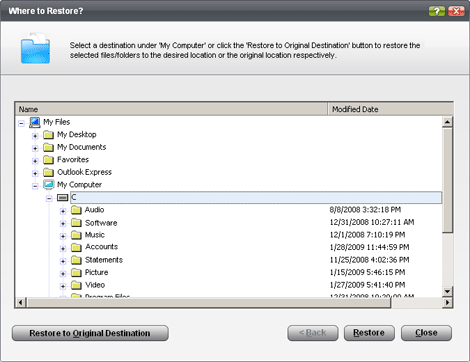
Task: Select the Accounts folder label
Action: tap(101, 247)
